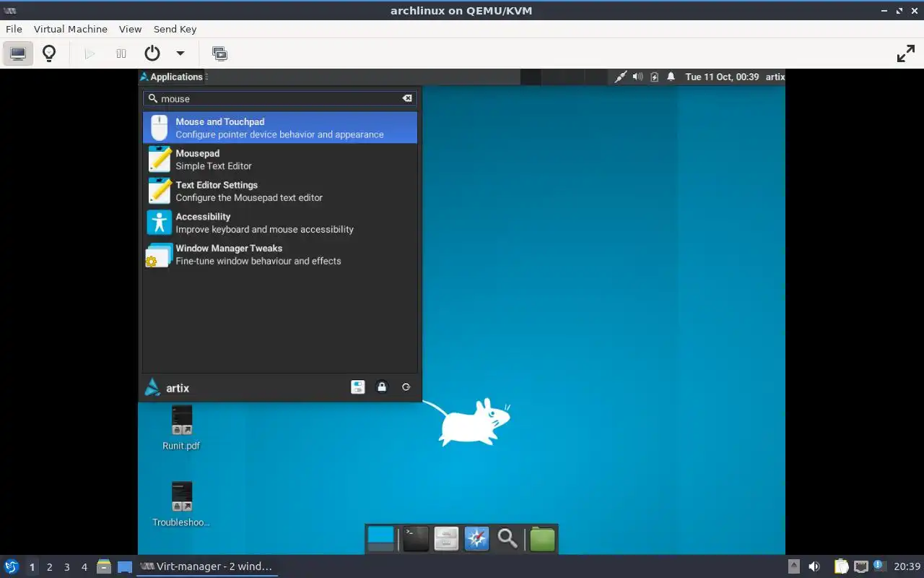924x578 pixels.
Task: Open host taskbar volume icon
Action: pos(814,566)
